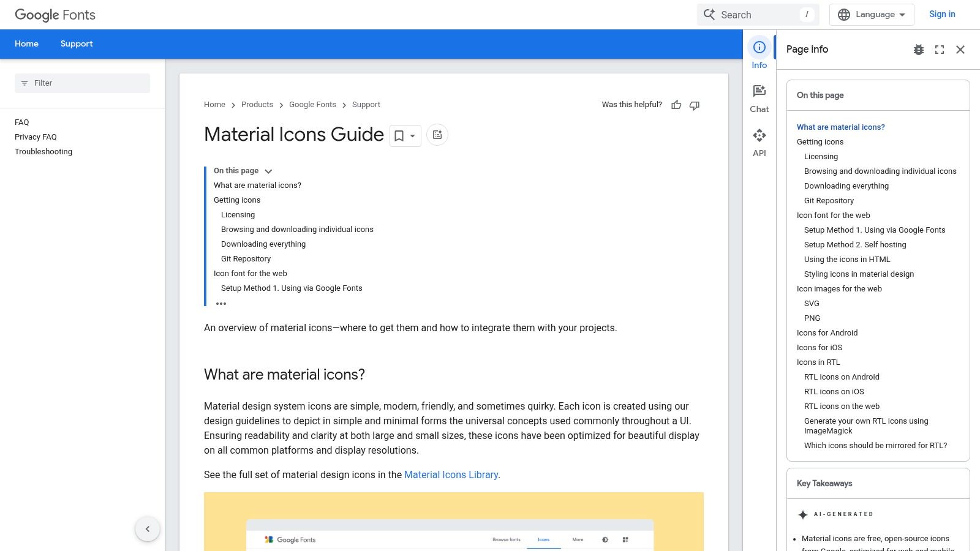Image resolution: width=980 pixels, height=551 pixels.
Task: Report a bug from the Page info header
Action: tap(918, 50)
